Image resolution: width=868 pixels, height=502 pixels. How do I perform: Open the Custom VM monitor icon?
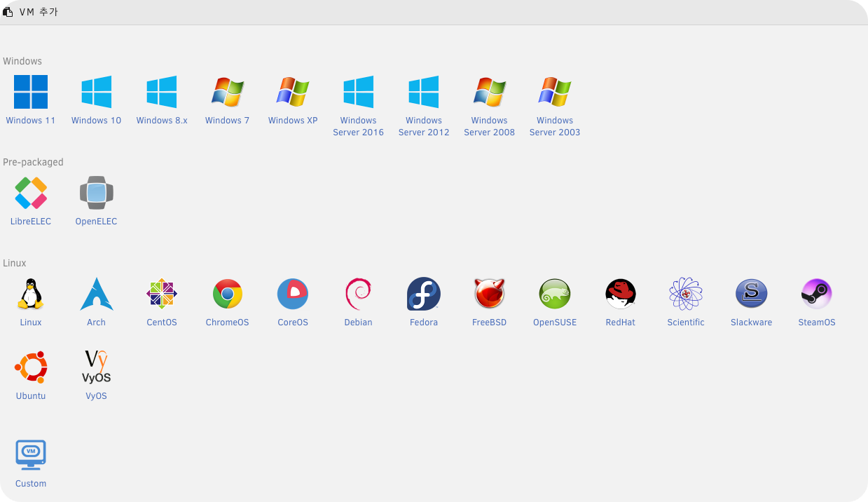coord(31,454)
